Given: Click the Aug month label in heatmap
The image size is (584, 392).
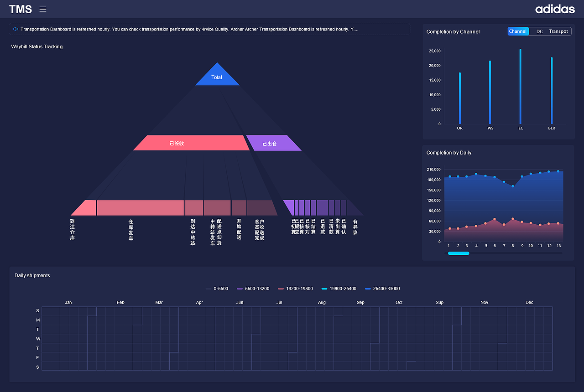Looking at the screenshot, I should 322,302.
